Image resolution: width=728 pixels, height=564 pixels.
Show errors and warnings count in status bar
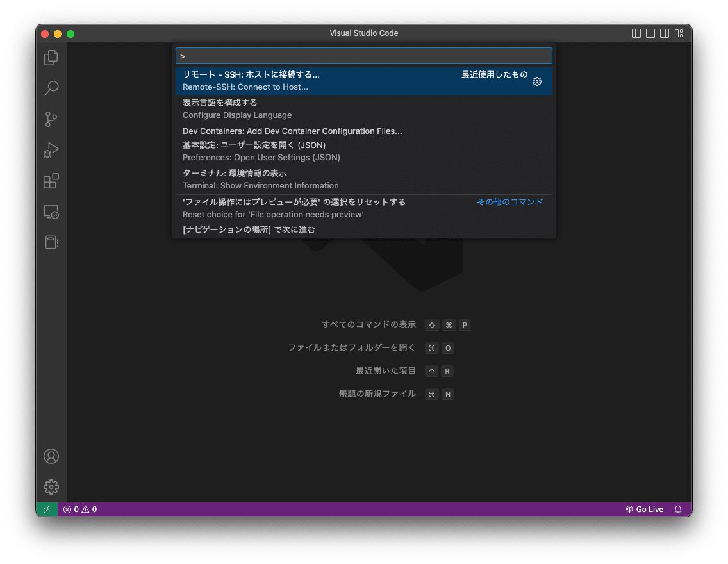(80, 510)
